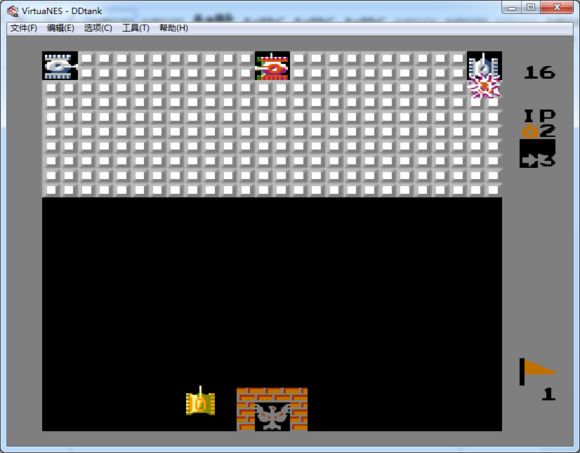
Task: Minimize the VirtuaNES window
Action: click(x=512, y=7)
